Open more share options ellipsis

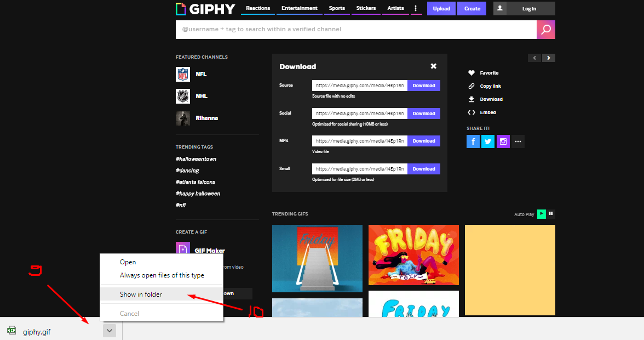click(518, 141)
